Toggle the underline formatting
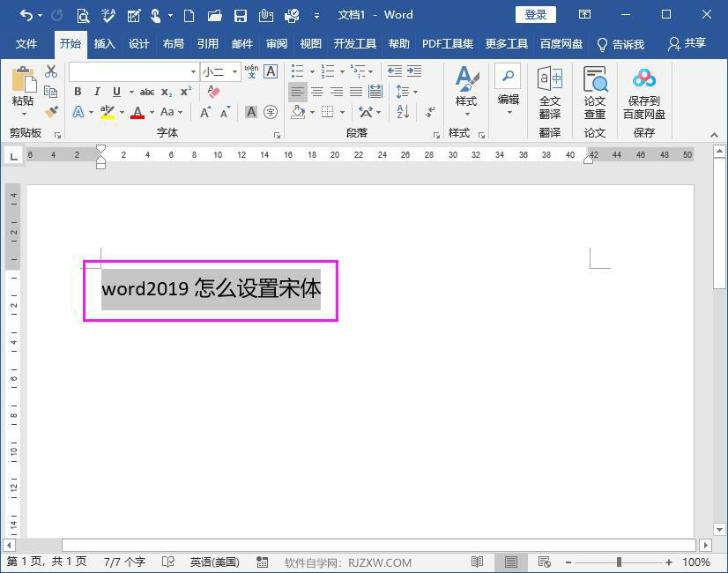This screenshot has width=728, height=573. (x=116, y=92)
